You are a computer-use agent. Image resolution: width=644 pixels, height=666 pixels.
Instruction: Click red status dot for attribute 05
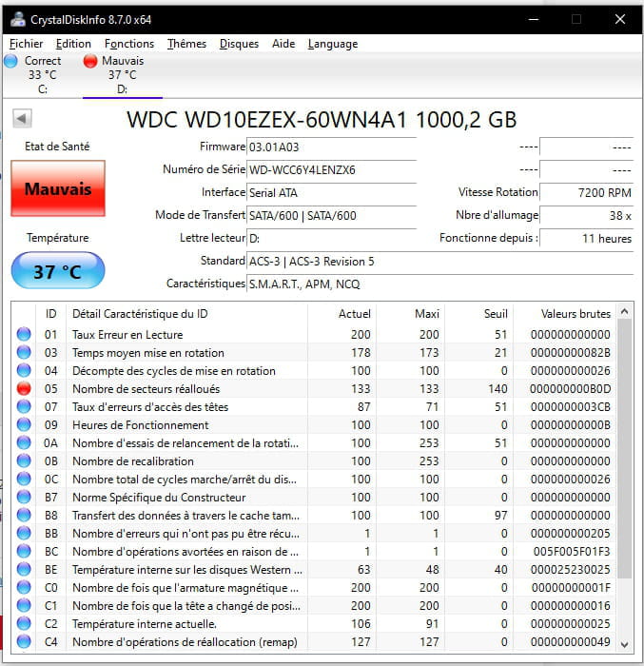(24, 389)
